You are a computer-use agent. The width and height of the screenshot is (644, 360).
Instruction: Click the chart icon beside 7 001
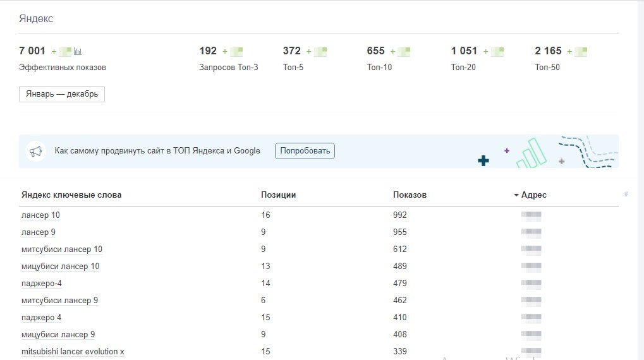click(x=78, y=51)
